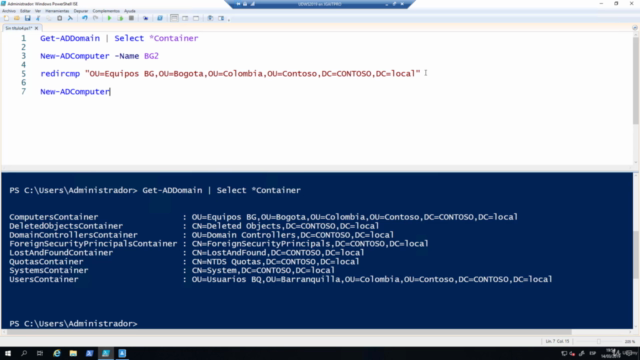Click ComputersContainer row in console output
The height and width of the screenshot is (360, 640).
[x=263, y=217]
